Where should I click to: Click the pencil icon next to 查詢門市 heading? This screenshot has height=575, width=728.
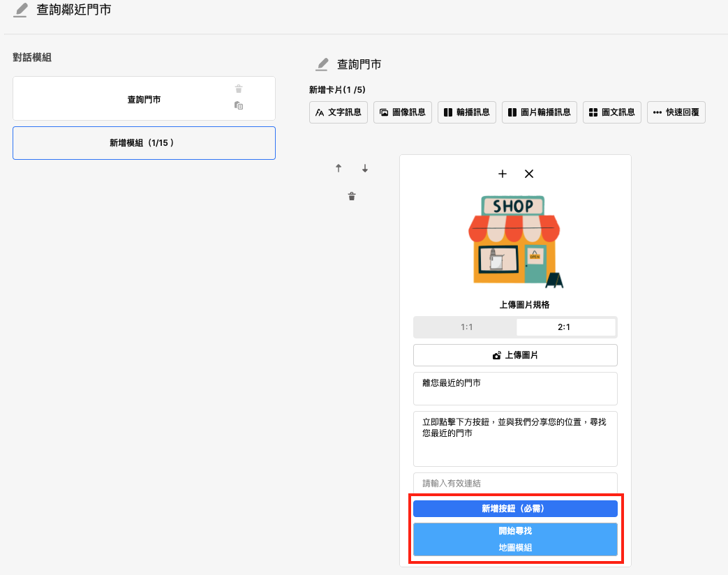(x=322, y=64)
